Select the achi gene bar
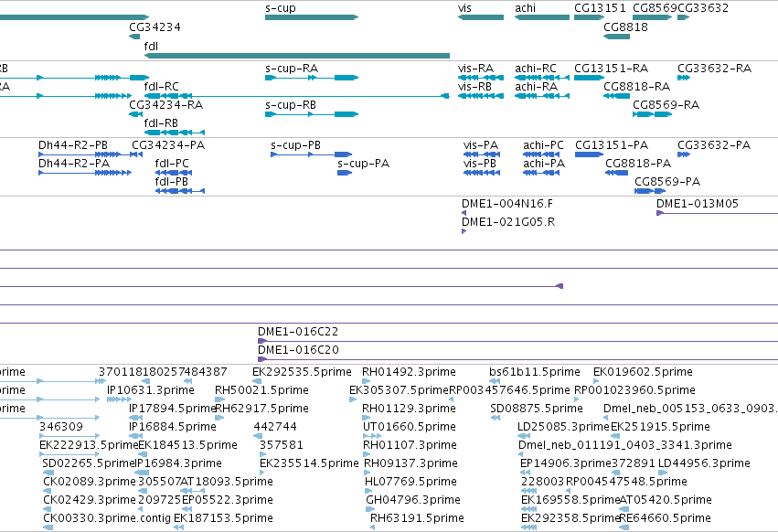This screenshot has width=778, height=532. tap(542, 17)
